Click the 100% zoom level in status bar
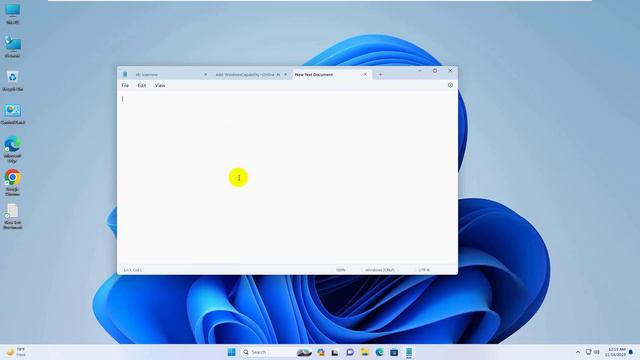Viewport: 640px width, 360px height. click(x=340, y=270)
